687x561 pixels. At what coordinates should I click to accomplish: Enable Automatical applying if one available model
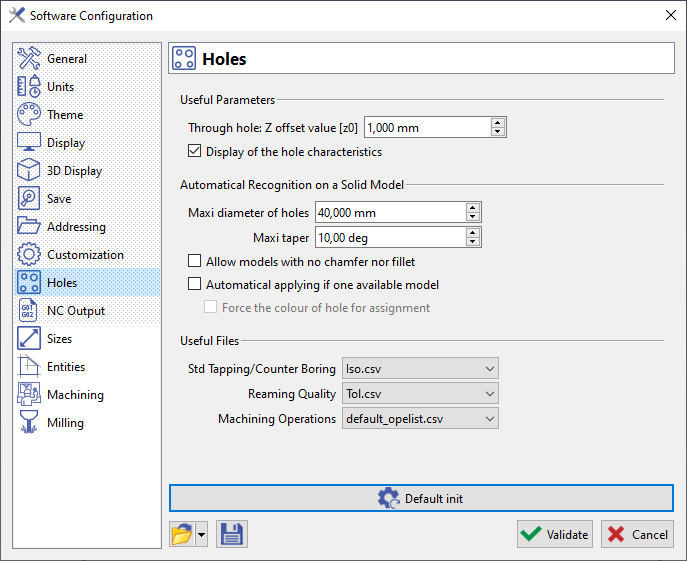tap(195, 285)
